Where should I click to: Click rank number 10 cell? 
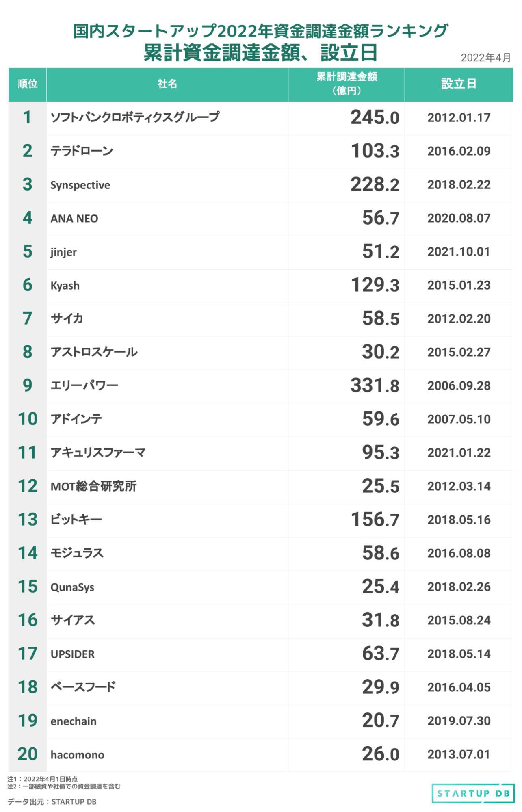28,419
